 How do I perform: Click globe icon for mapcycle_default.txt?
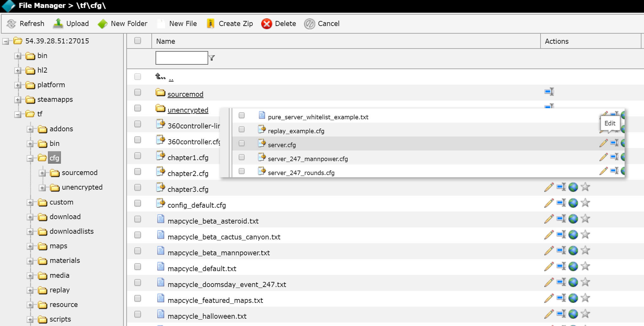click(573, 266)
